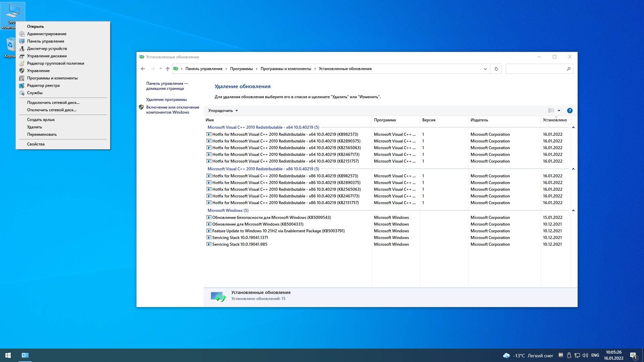Click the VMware Tools tray icon
644x362 pixels.
[561, 355]
